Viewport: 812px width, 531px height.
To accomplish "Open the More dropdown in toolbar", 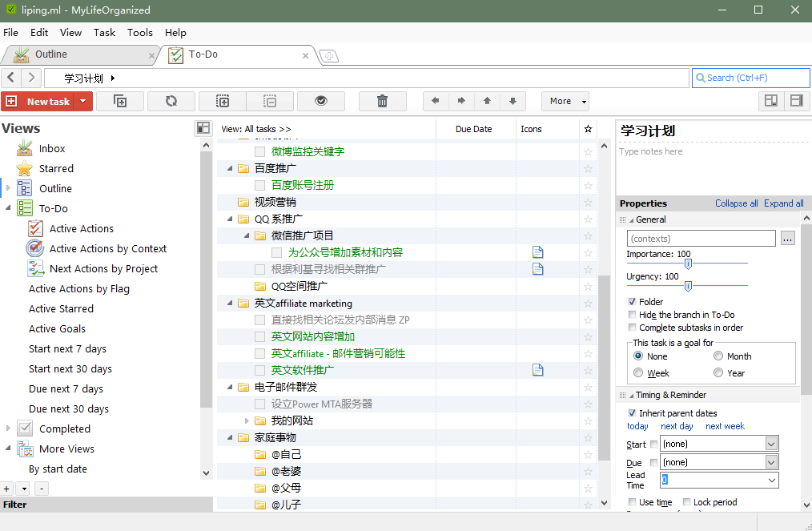I will click(565, 101).
